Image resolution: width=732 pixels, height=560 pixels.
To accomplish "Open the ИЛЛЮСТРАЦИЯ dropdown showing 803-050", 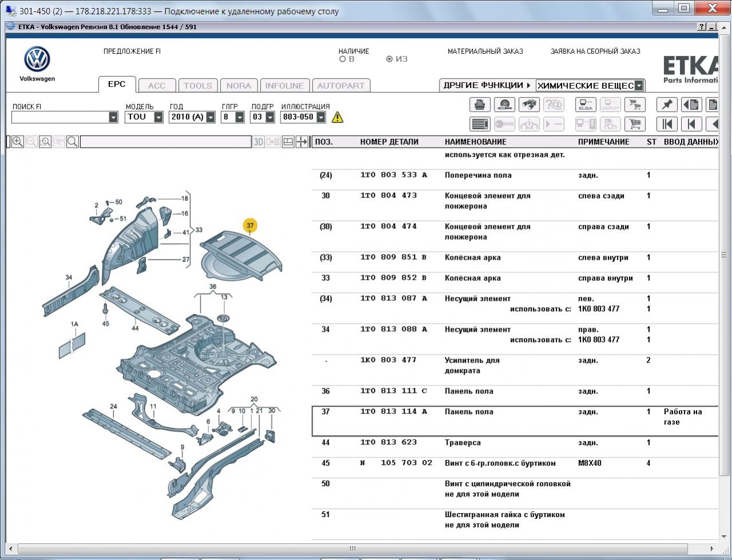I will pyautogui.click(x=321, y=117).
